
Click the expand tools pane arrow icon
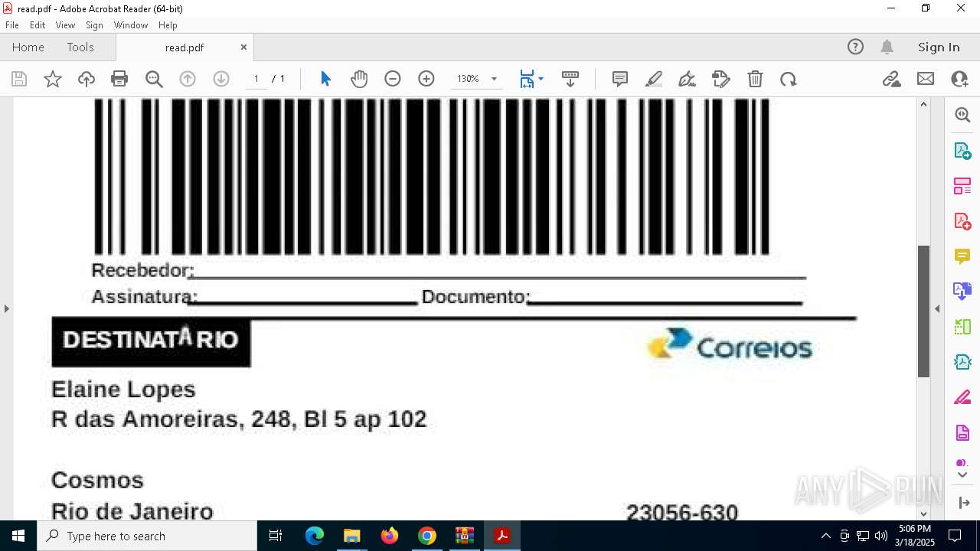[962, 503]
